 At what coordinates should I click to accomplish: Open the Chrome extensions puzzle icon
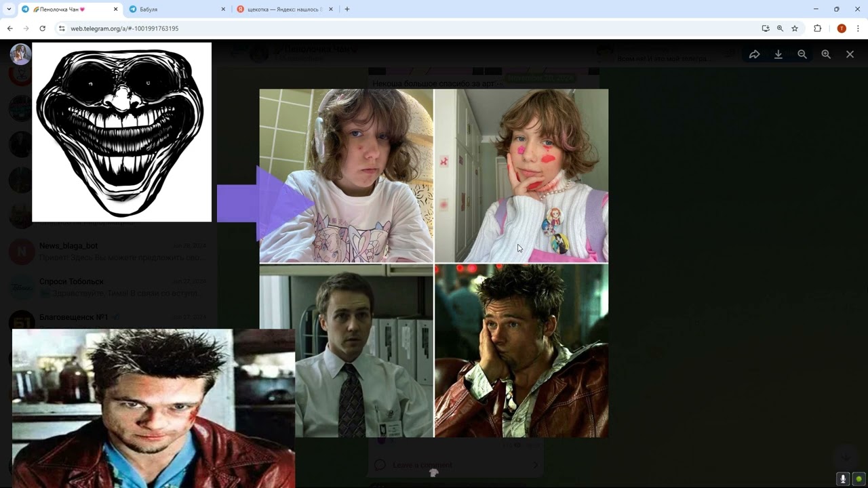tap(817, 28)
